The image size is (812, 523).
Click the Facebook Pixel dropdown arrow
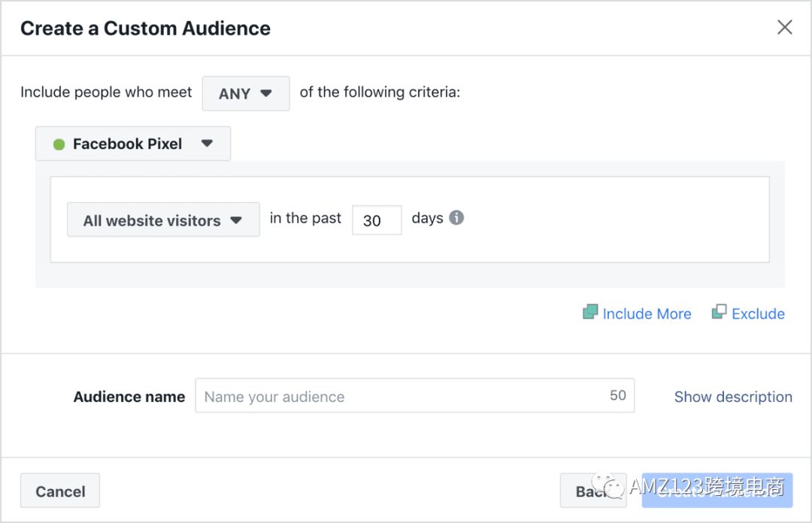(208, 144)
